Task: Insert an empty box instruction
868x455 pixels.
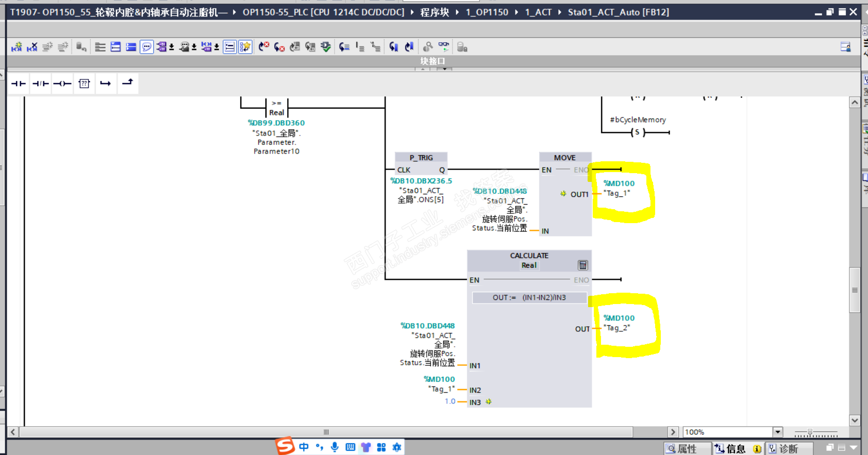Action: [x=84, y=83]
